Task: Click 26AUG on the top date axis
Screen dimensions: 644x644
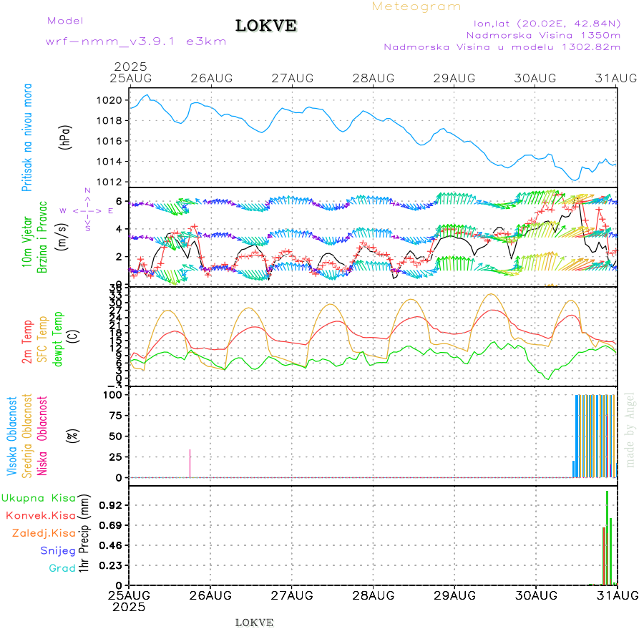Action: click(210, 77)
